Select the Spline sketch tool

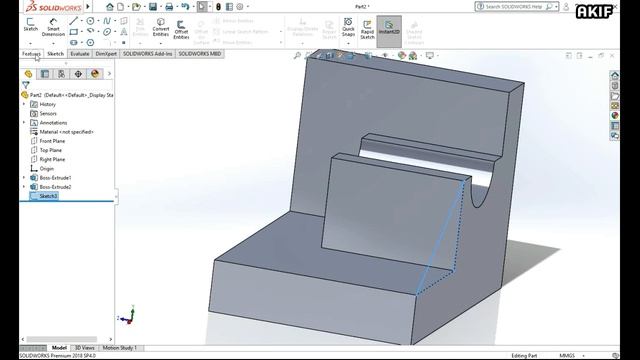[x=107, y=20]
